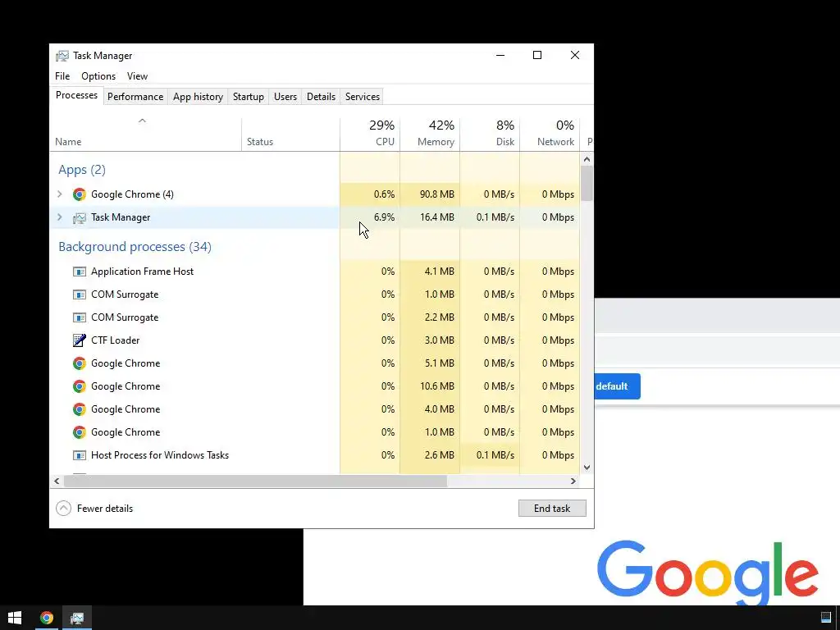The width and height of the screenshot is (840, 630).
Task: Click the vertical scrollbar up arrow
Action: click(x=587, y=159)
